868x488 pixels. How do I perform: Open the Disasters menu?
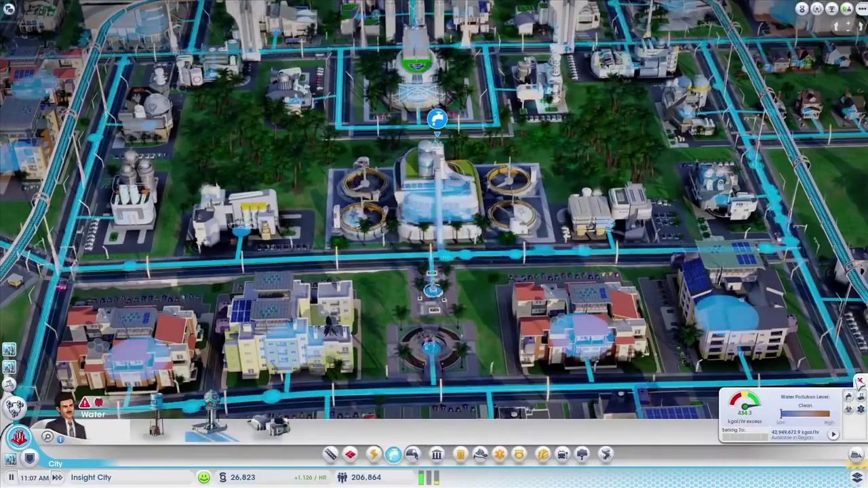point(606,454)
